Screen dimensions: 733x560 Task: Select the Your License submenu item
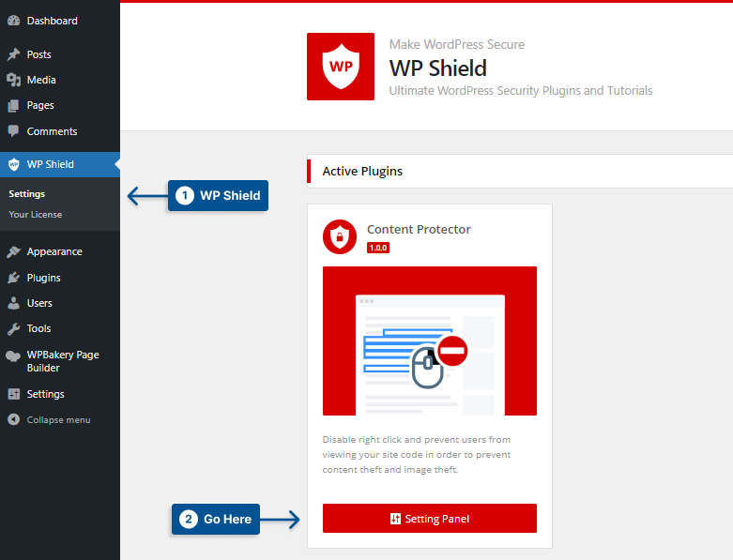[36, 215]
